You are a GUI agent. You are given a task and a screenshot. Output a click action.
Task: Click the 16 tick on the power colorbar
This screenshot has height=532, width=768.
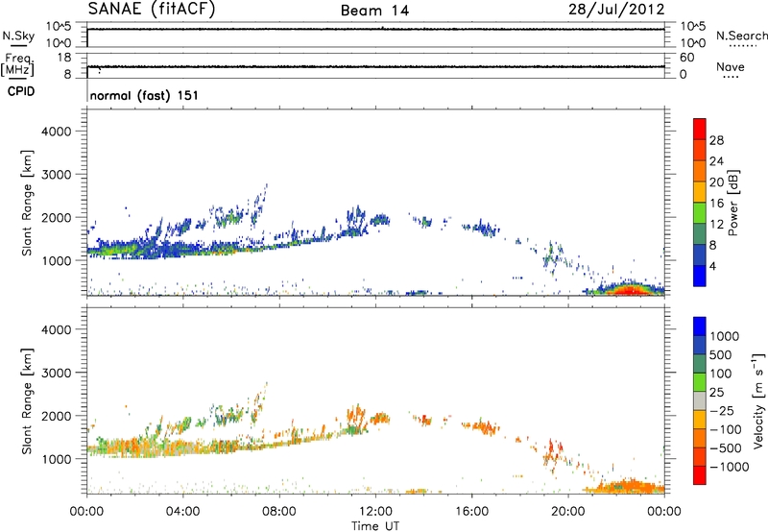click(716, 203)
